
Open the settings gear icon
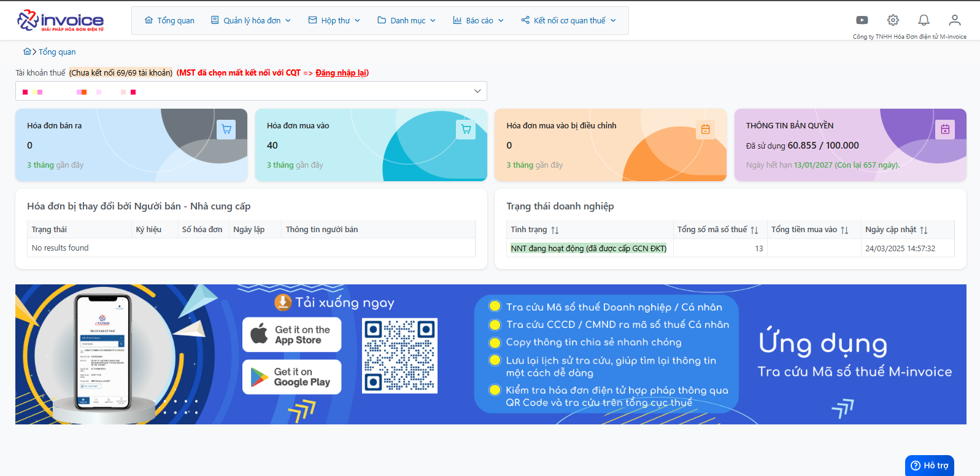(893, 20)
